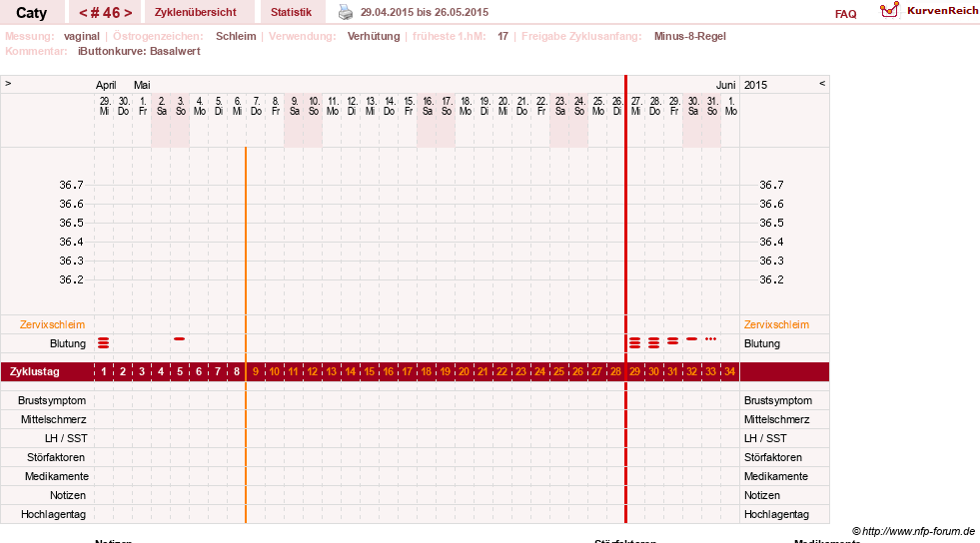The height and width of the screenshot is (543, 980).
Task: Click the light bleeding marker on cycle day 5
Action: (x=180, y=339)
